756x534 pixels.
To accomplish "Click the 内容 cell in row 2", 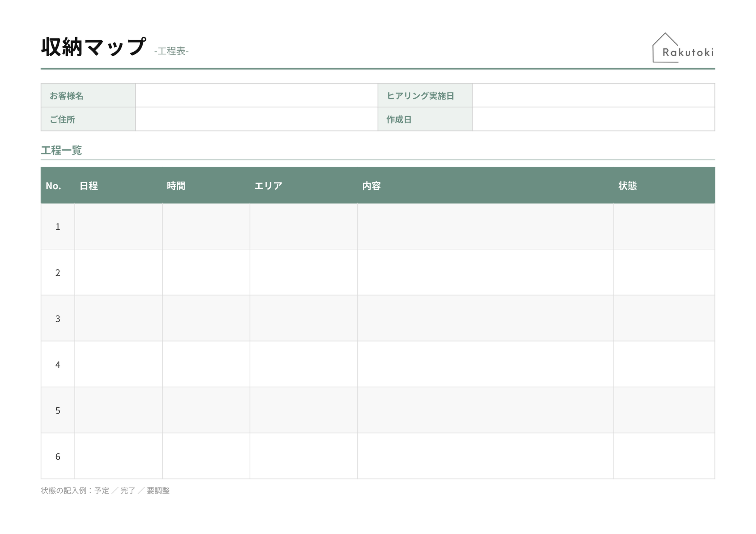I will tap(486, 272).
